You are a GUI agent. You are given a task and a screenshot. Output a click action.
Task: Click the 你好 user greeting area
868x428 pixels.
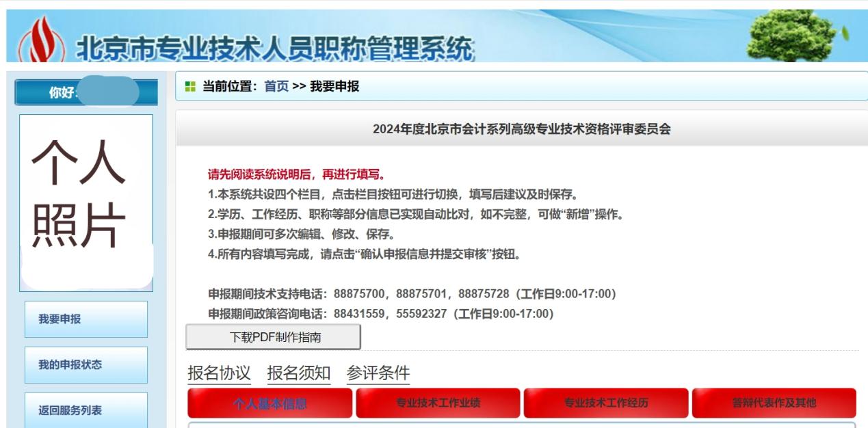coord(87,92)
